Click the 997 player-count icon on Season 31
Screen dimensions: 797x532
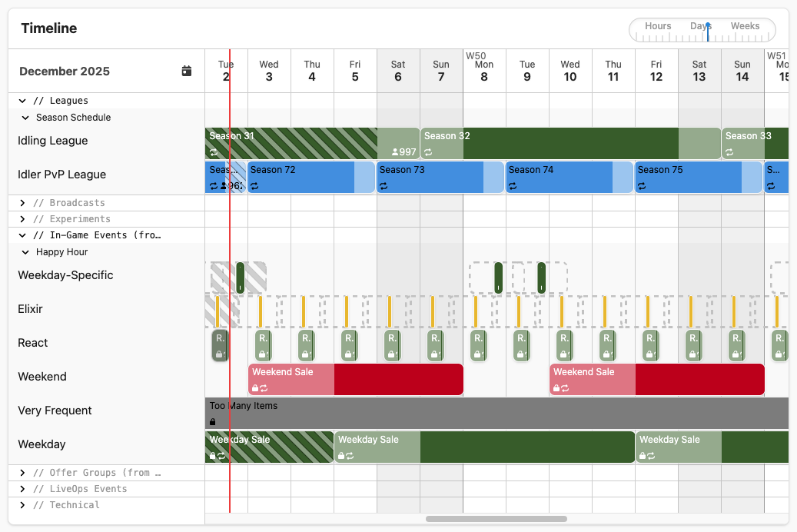(397, 151)
